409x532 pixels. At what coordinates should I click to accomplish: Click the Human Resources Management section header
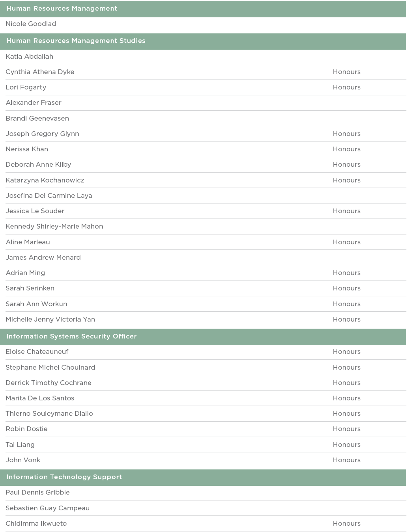pyautogui.click(x=62, y=9)
